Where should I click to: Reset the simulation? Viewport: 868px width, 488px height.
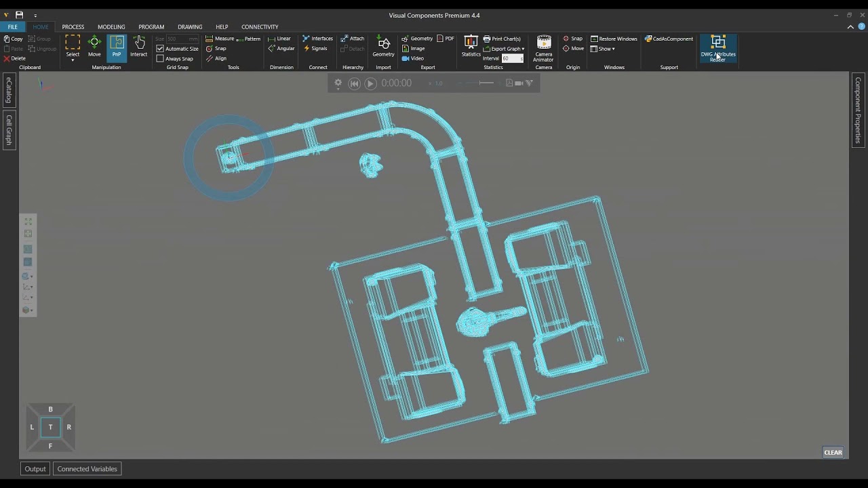pos(354,83)
